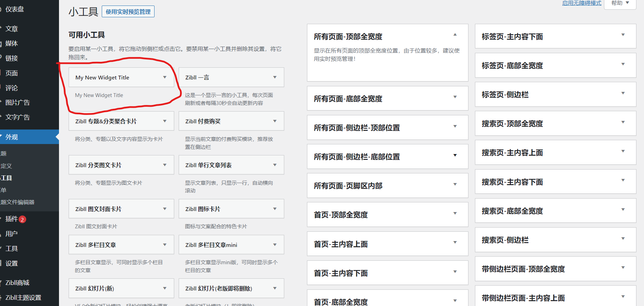Open the 启用无障碍模式 link
Screen dimensions: 644x306
582,3
